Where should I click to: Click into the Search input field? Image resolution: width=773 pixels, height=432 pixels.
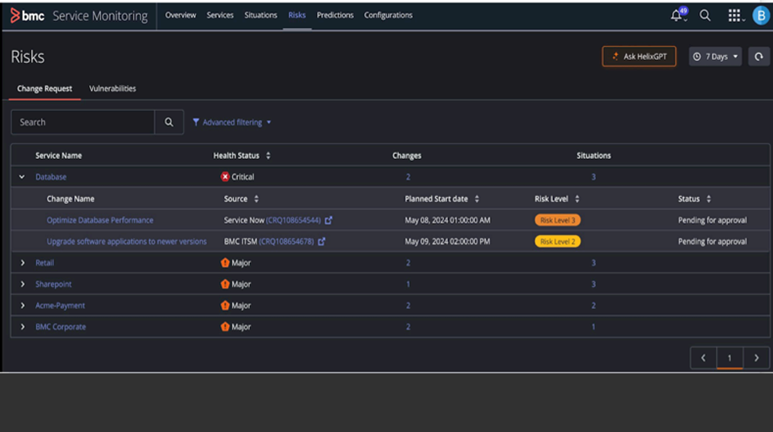(x=82, y=122)
